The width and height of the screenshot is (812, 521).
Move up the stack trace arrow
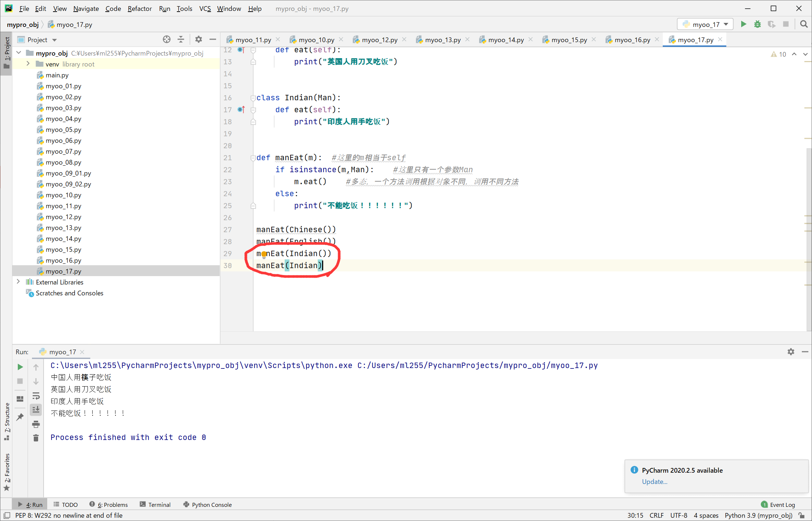(x=36, y=367)
